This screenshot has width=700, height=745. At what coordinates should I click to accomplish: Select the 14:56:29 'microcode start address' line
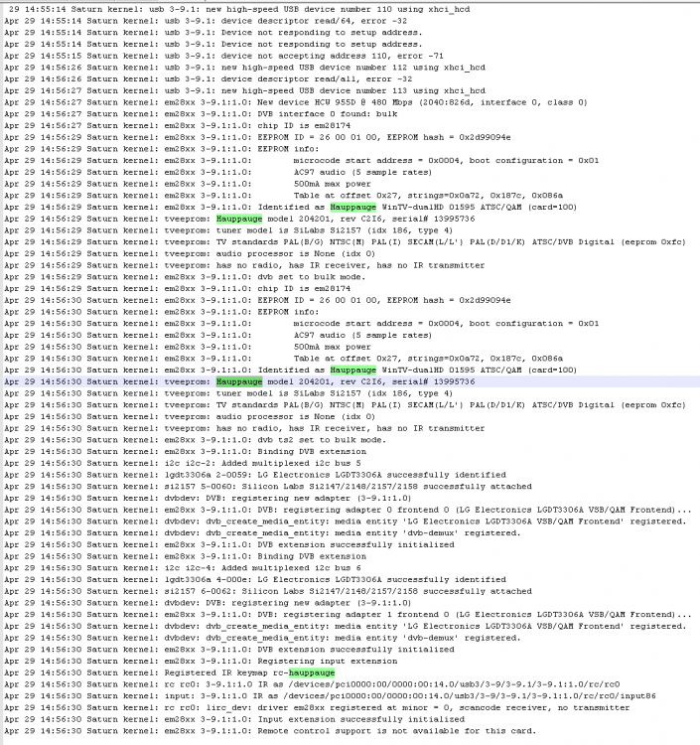[x=302, y=161]
